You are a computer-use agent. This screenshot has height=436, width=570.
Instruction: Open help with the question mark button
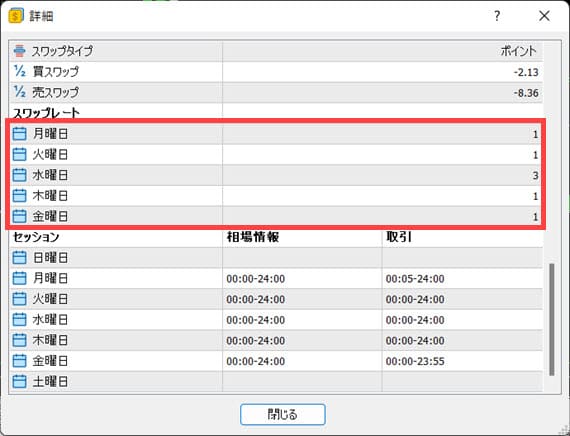pyautogui.click(x=497, y=16)
